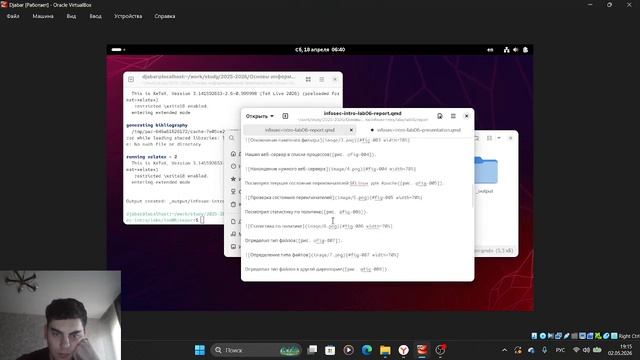Open the recording app taskbar icon
Image resolution: width=640 pixels, height=360 pixels.
pyautogui.click(x=440, y=350)
